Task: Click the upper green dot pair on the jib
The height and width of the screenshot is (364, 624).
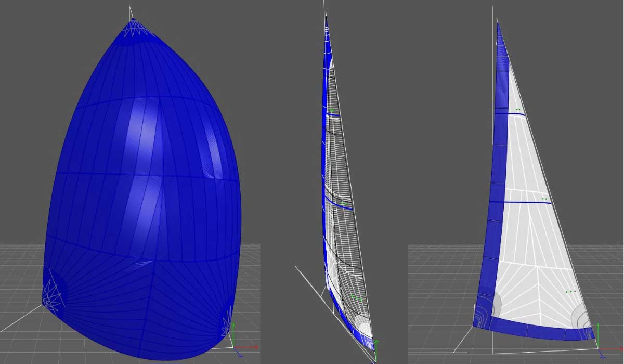Action: click(518, 109)
